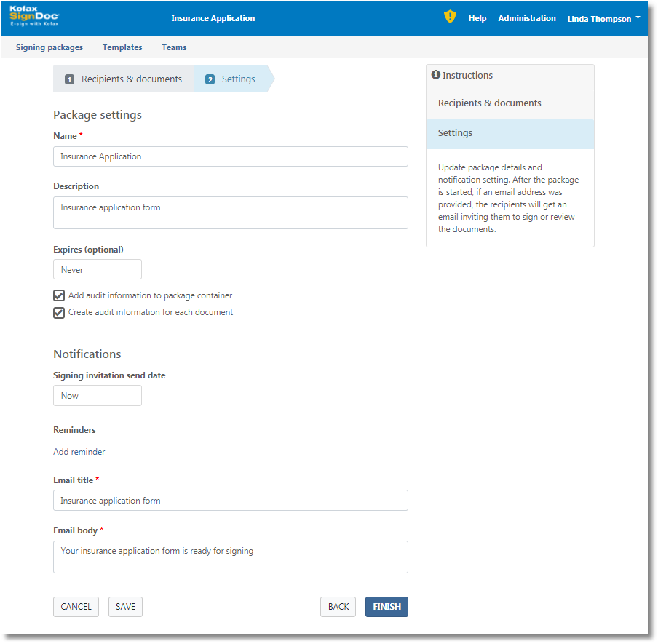
Task: Open the Templates menu item
Action: tap(122, 47)
